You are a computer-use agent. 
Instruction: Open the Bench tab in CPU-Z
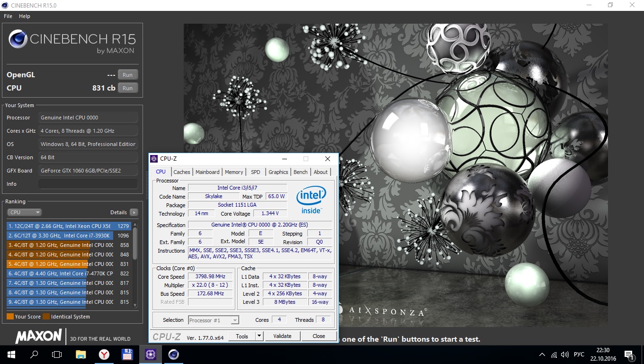tap(301, 172)
